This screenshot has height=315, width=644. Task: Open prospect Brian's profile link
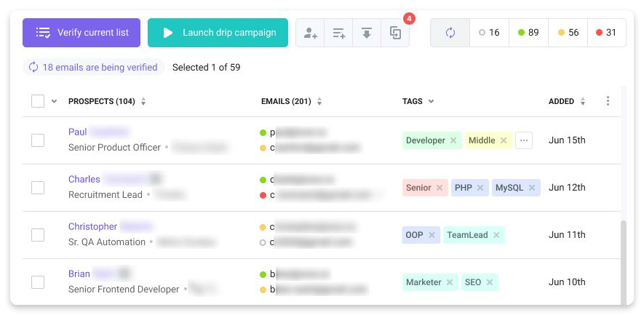pos(79,274)
